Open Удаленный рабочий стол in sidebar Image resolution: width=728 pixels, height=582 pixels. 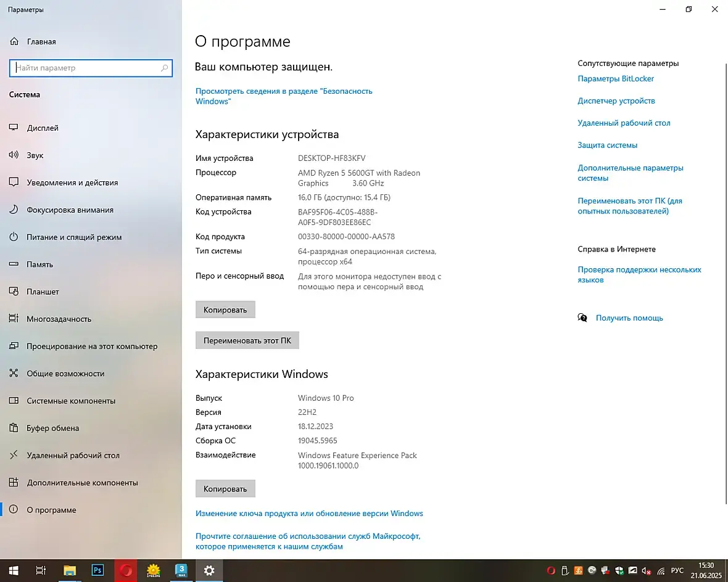(65, 455)
